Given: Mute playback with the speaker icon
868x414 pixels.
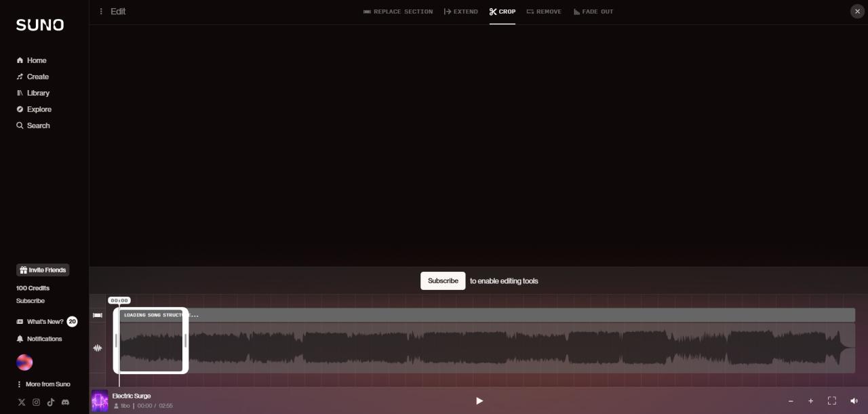Looking at the screenshot, I should click(854, 400).
